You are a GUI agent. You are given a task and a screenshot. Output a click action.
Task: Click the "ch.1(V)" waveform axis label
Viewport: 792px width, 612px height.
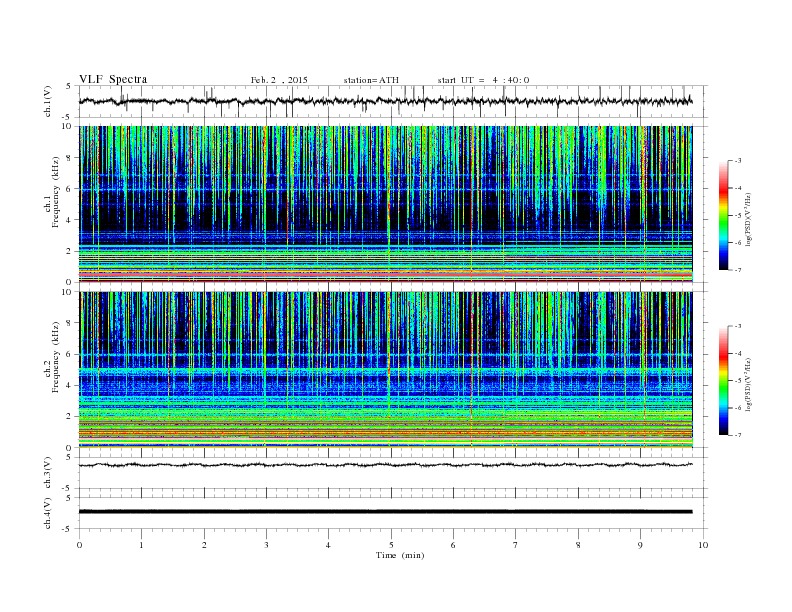[x=47, y=101]
